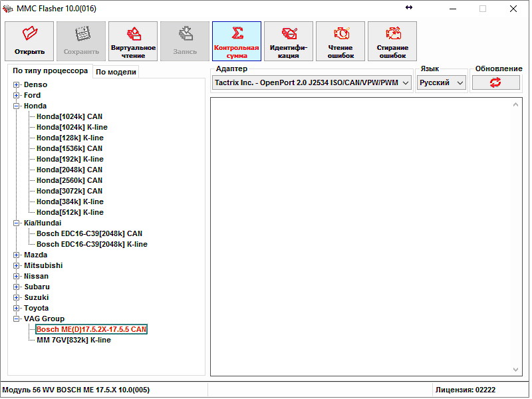This screenshot has height=399, width=532.
Task: Click the MMC Flasher title bar icon
Action: coord(8,9)
